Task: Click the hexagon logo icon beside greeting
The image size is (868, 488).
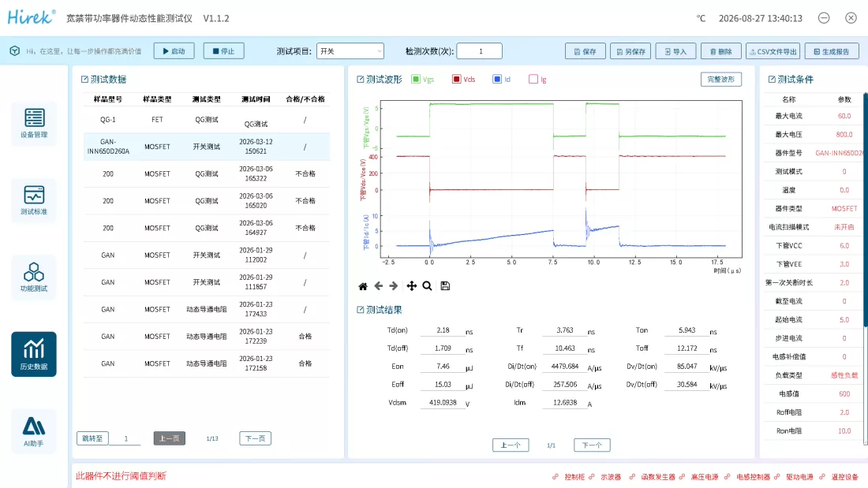Action: 15,51
